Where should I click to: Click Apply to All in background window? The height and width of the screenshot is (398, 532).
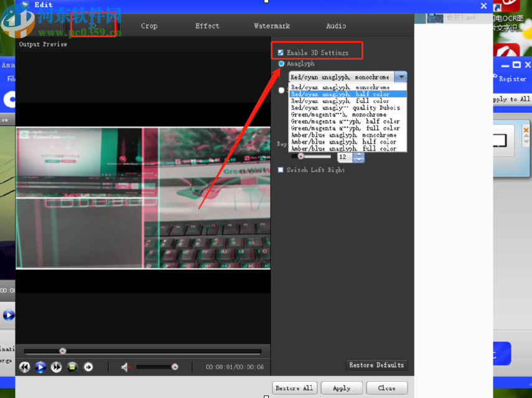(511, 99)
